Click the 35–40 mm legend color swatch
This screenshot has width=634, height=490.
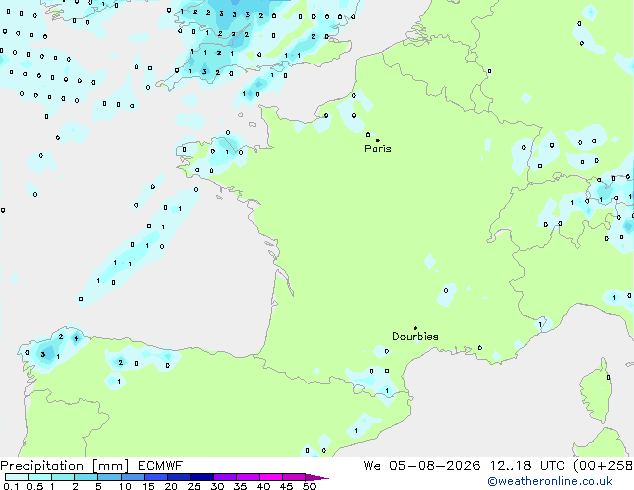[247, 477]
